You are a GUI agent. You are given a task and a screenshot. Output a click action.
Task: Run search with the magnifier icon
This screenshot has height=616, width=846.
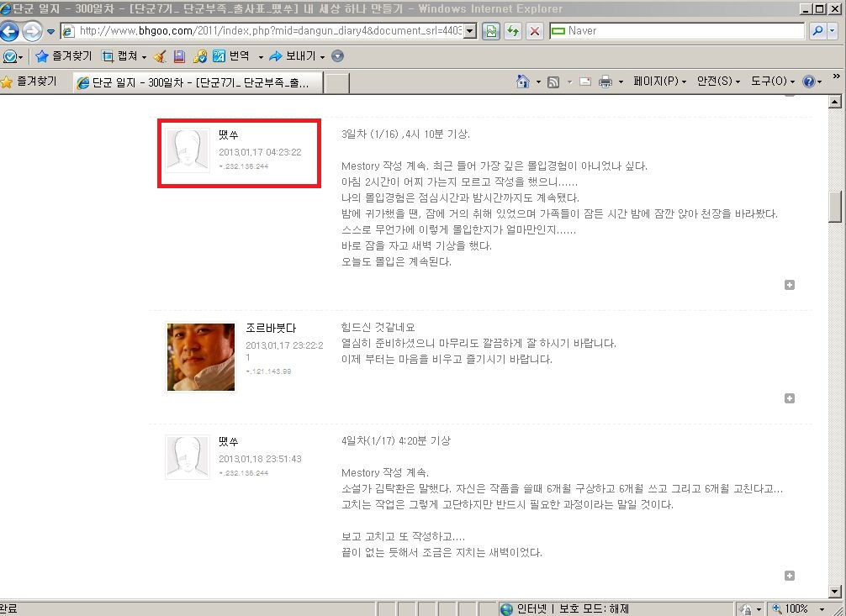[817, 31]
